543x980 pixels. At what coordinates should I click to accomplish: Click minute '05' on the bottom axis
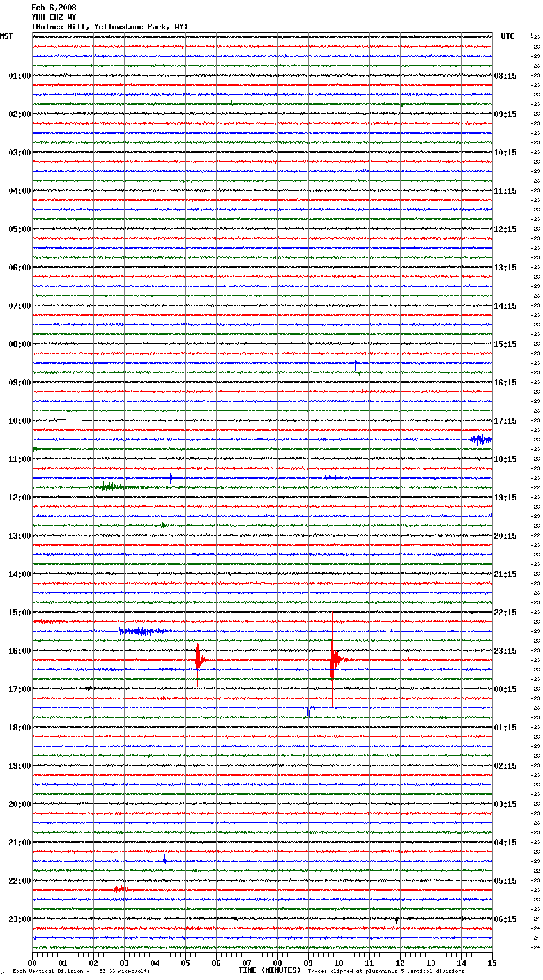(185, 963)
